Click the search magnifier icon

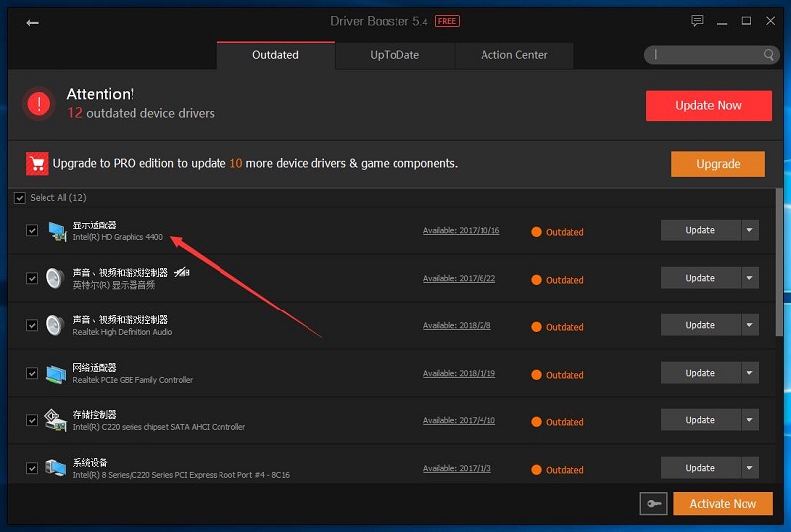click(x=769, y=55)
